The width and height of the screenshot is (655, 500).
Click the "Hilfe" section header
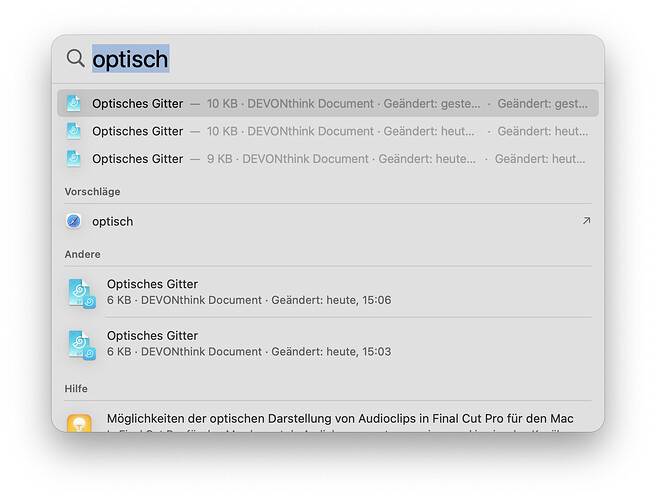tap(76, 389)
